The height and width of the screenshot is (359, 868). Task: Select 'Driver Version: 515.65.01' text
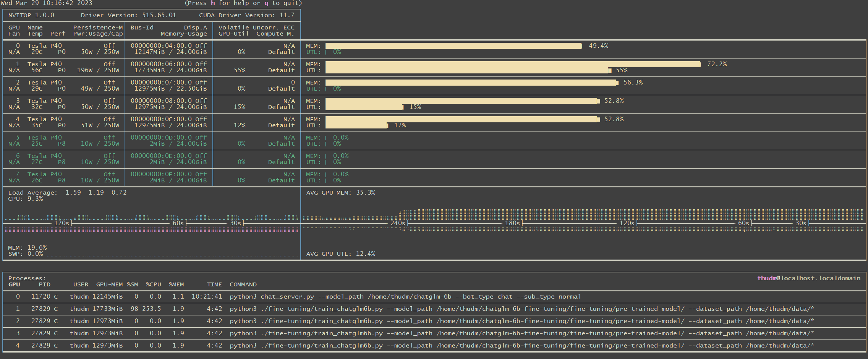[129, 15]
